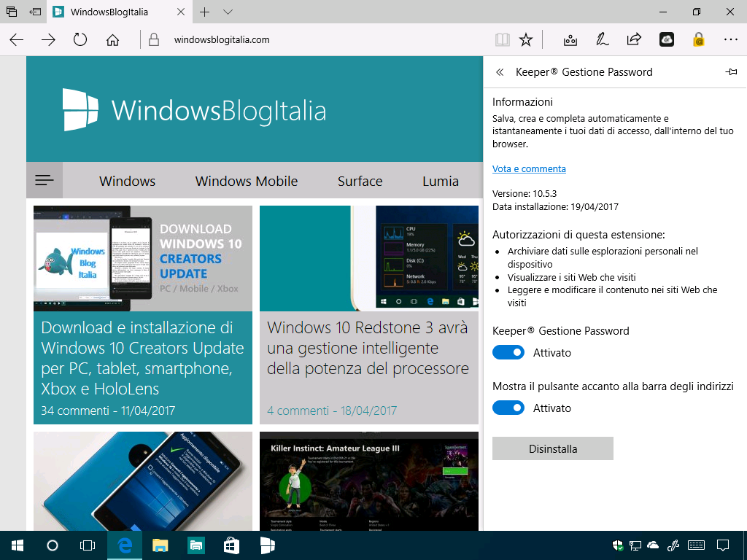Select the WindowsBlogItalia tab

coord(119,12)
